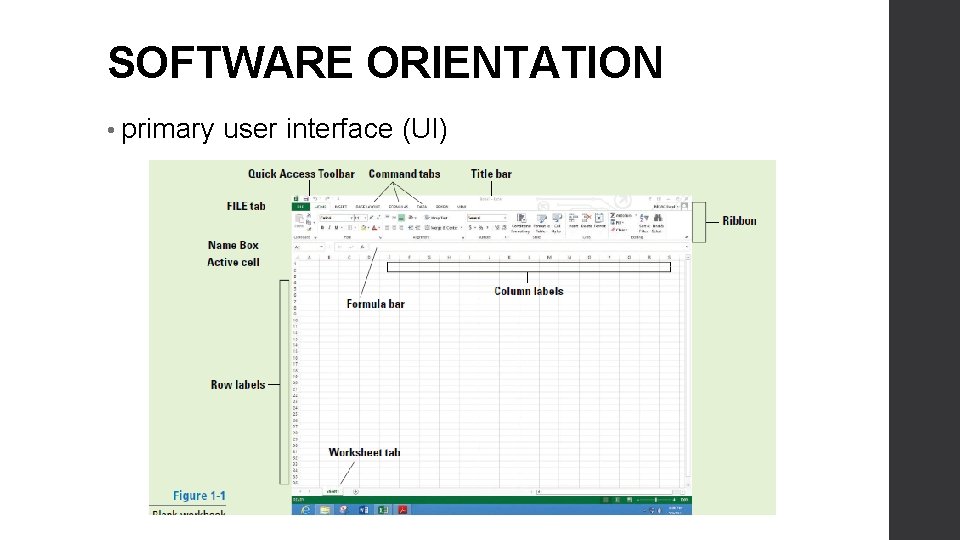Open the Number Format dropdown showing General

coord(487,218)
